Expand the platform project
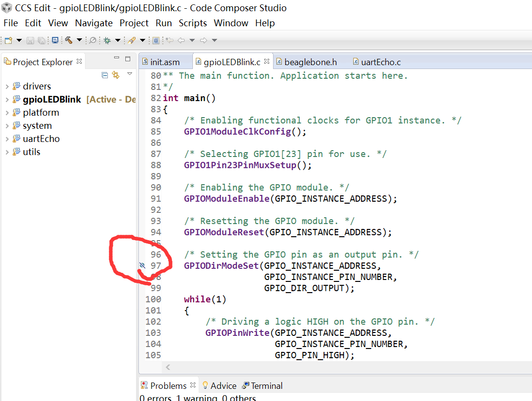The width and height of the screenshot is (532, 401). 7,113
